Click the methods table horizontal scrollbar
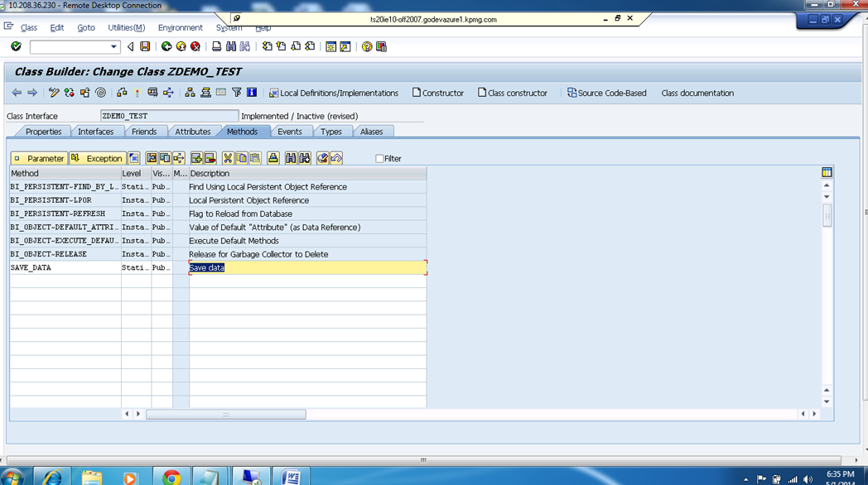The height and width of the screenshot is (485, 868). 226,414
